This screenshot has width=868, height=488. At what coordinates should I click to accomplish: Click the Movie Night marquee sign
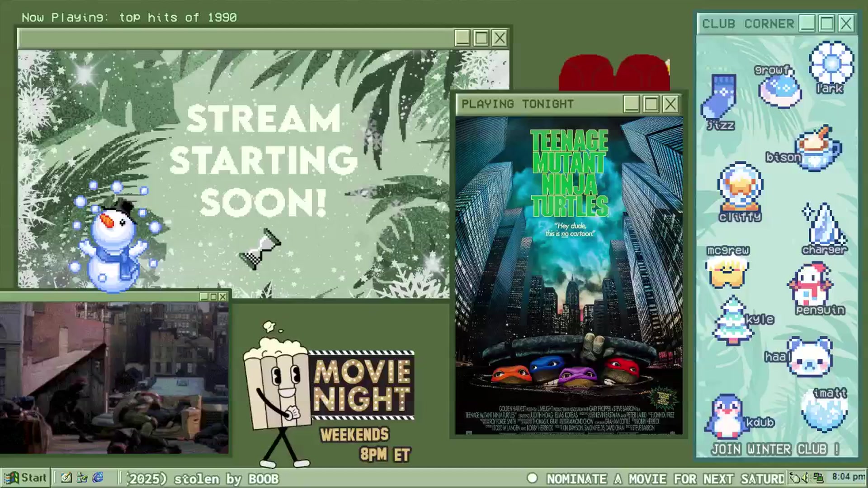point(361,385)
